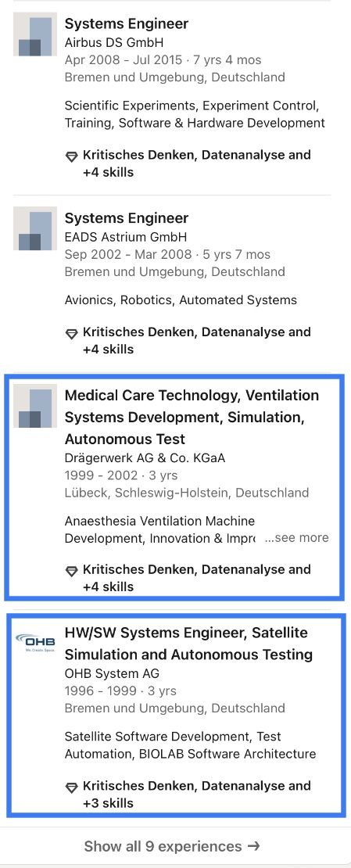Click the skills diamond icon under Drägerwerk entry
351x868 pixels.
(71, 571)
